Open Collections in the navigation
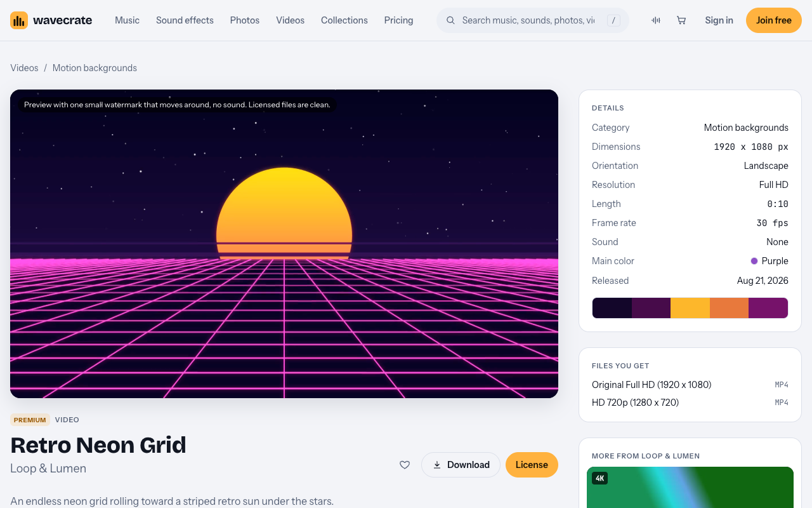 point(344,20)
